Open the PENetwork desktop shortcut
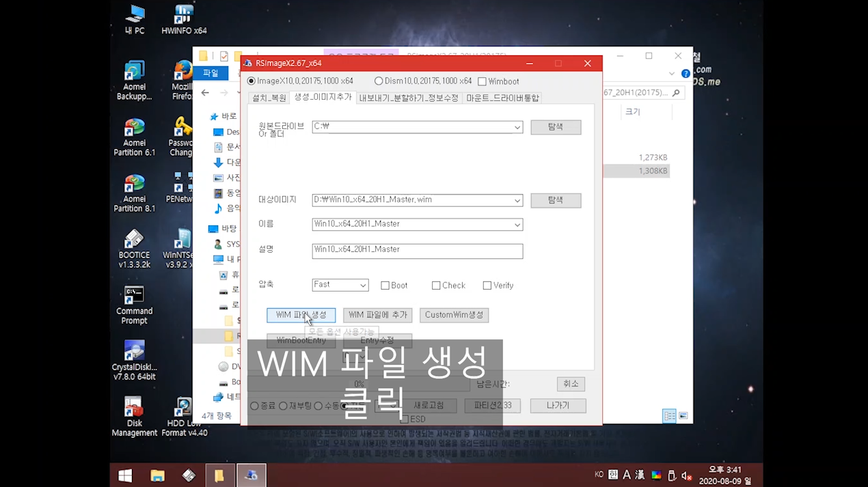Viewport: 868px width, 487px height. [180, 188]
